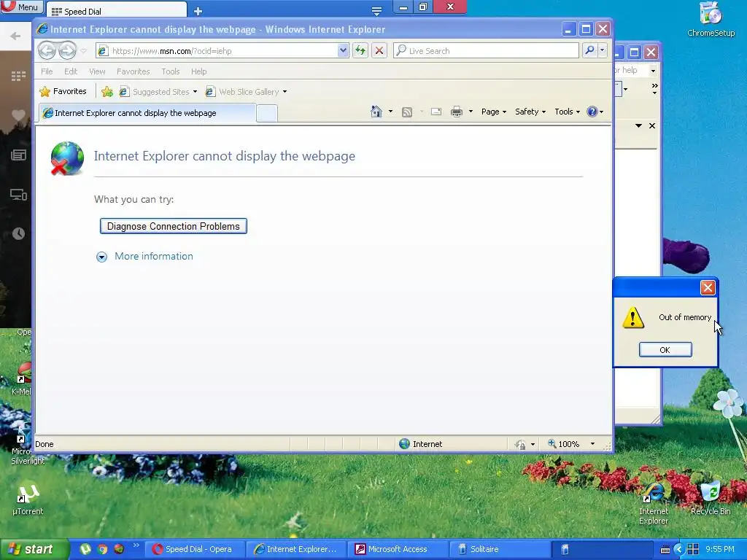The width and height of the screenshot is (747, 560).
Task: Open the ChromeSetup desktop icon
Action: click(x=711, y=19)
